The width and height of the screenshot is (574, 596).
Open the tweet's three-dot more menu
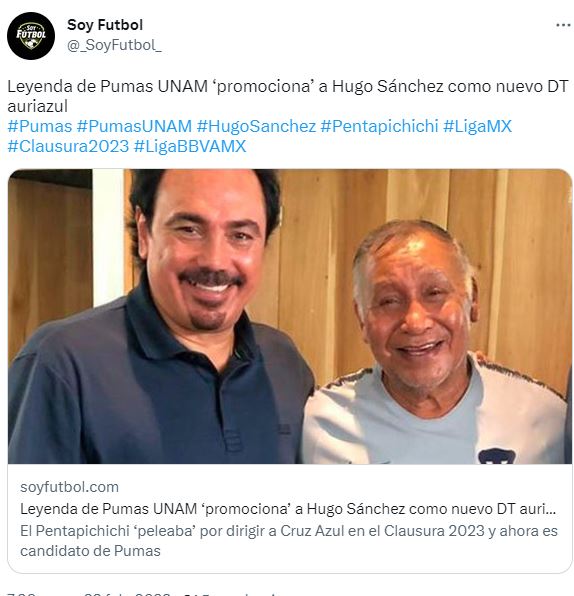(563, 25)
